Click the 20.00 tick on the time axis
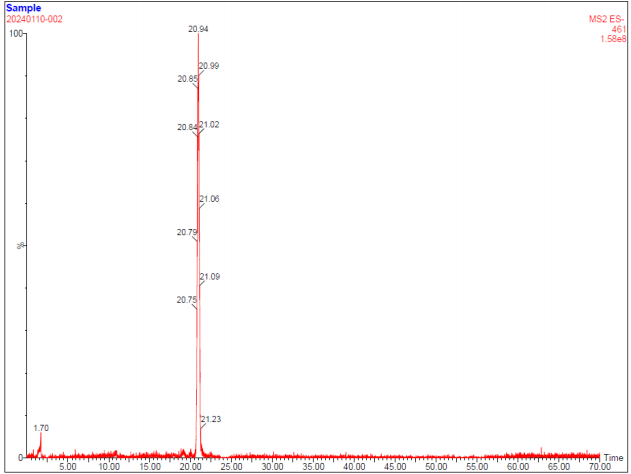 (191, 467)
